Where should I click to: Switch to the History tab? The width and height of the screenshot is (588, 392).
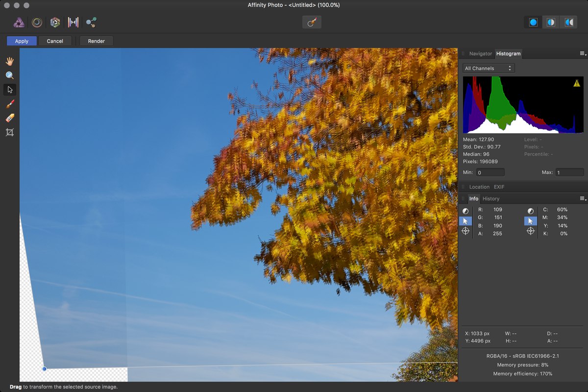click(491, 198)
